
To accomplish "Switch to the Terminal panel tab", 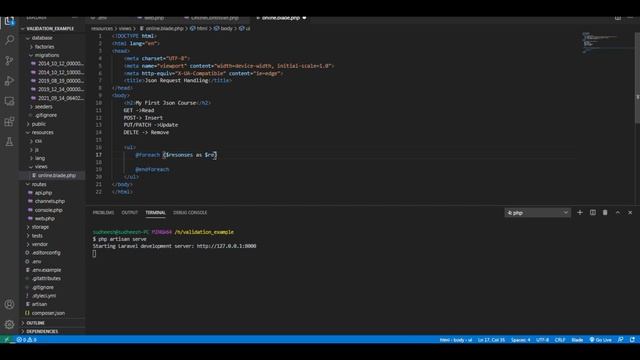I will pos(156,213).
